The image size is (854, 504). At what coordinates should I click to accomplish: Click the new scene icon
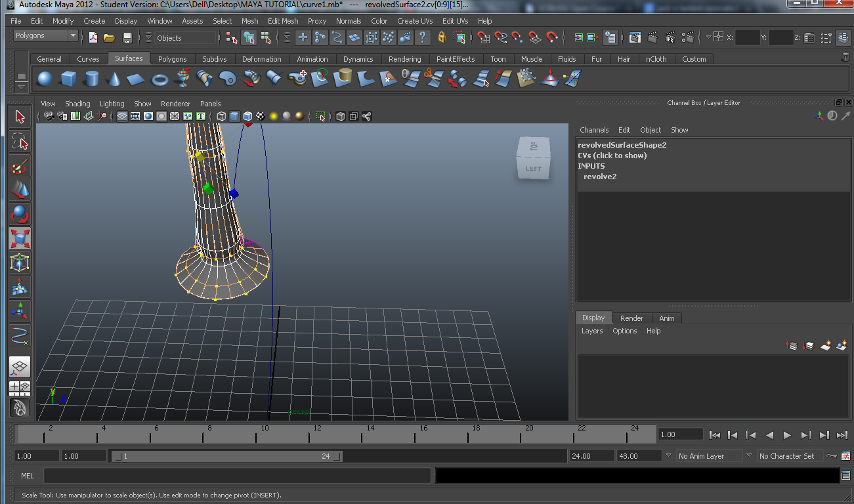[93, 37]
